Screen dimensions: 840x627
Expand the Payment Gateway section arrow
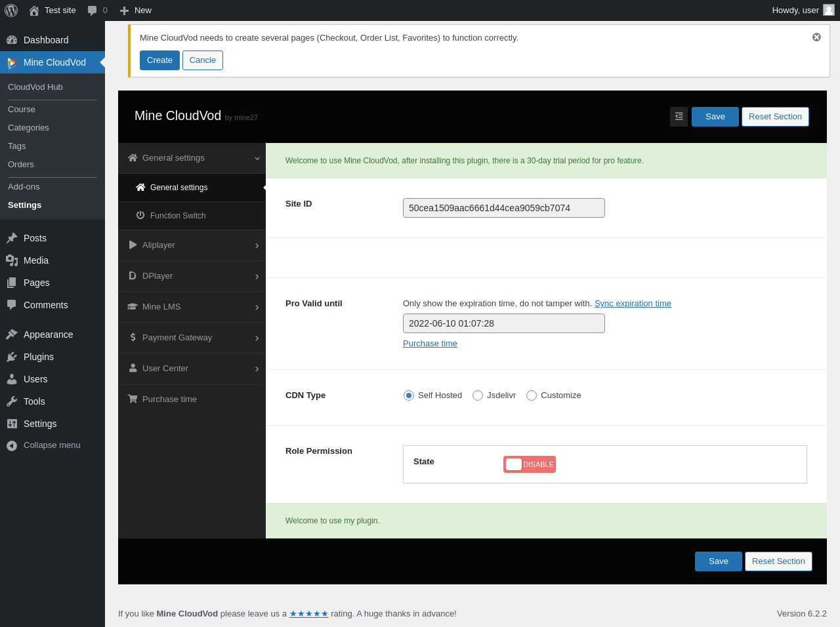click(x=257, y=338)
